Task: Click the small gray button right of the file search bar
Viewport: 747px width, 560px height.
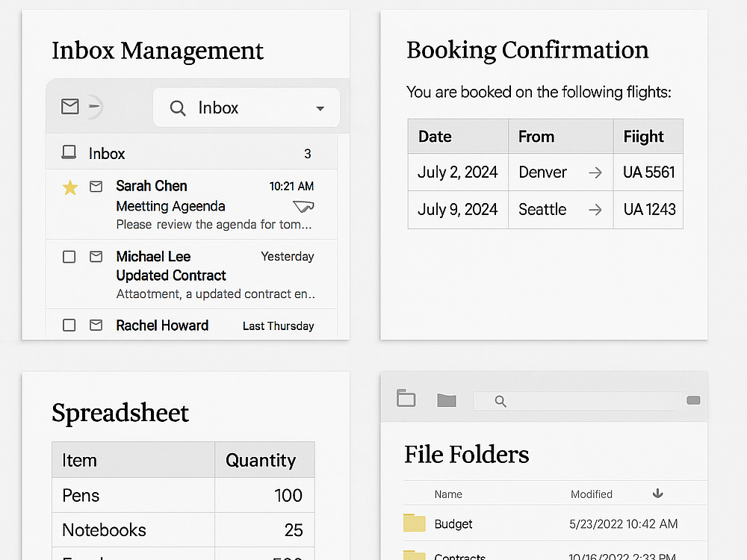Action: coord(693,400)
